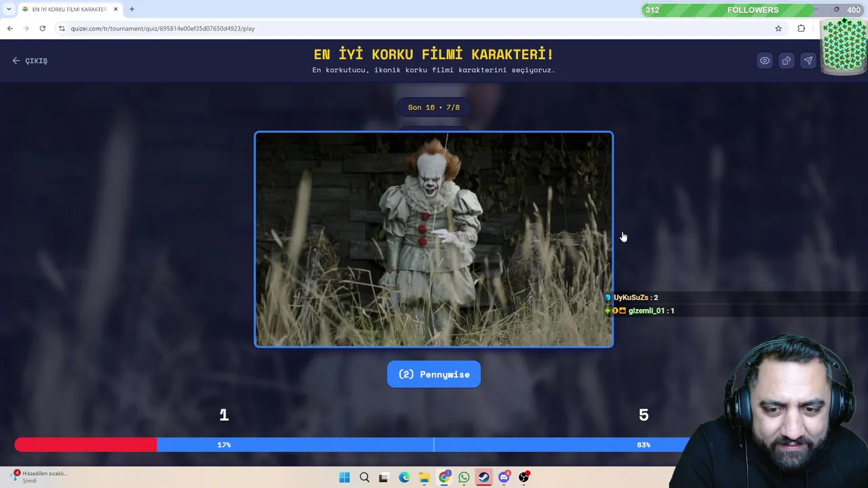
Task: Open OBS Studio from the taskbar
Action: tap(524, 477)
